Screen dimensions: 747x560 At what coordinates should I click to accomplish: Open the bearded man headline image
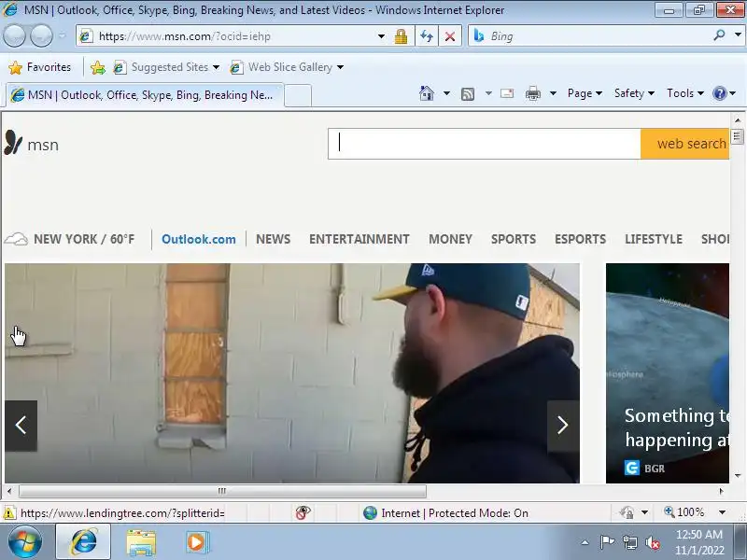pos(292,373)
